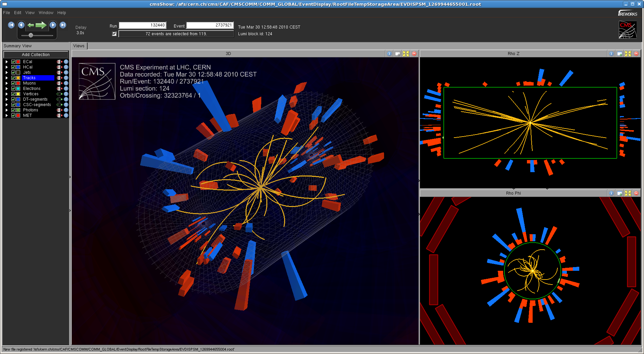
Task: Maximize the 3D view with yellow arrows
Action: point(406,54)
